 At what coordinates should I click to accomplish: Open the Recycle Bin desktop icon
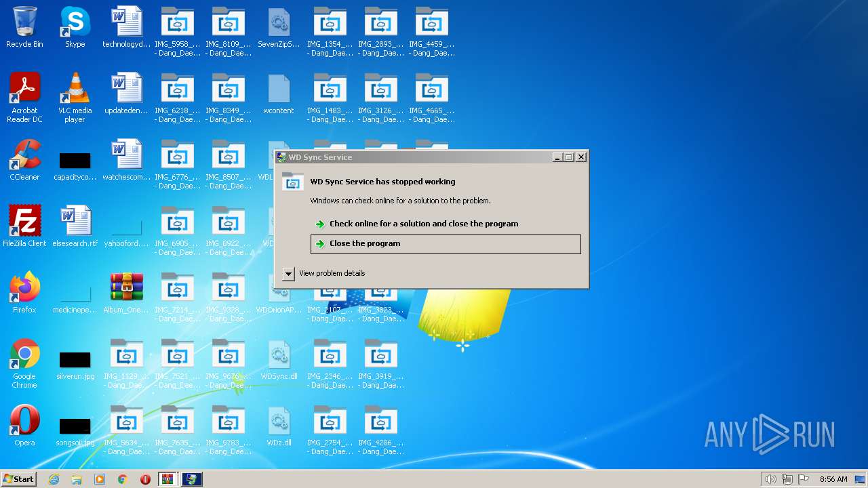[24, 28]
